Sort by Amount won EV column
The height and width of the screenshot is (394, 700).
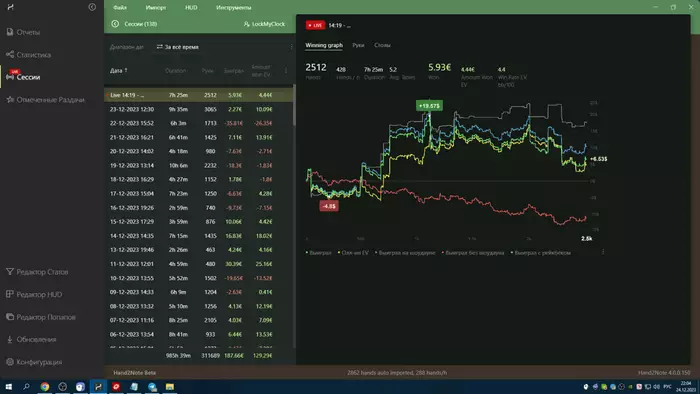pyautogui.click(x=261, y=71)
